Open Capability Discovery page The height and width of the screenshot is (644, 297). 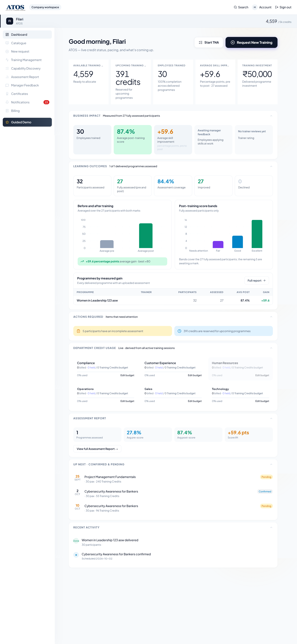27,68
